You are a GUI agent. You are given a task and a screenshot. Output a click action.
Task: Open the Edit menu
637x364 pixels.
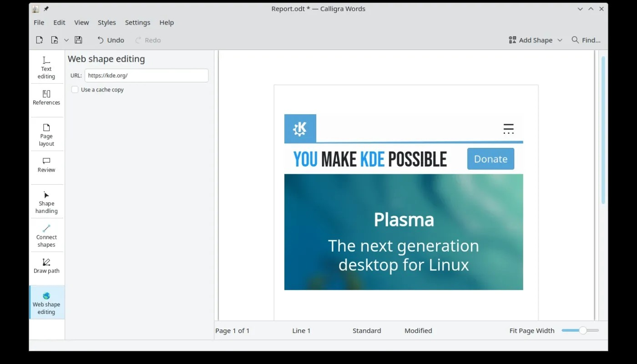[x=59, y=22]
